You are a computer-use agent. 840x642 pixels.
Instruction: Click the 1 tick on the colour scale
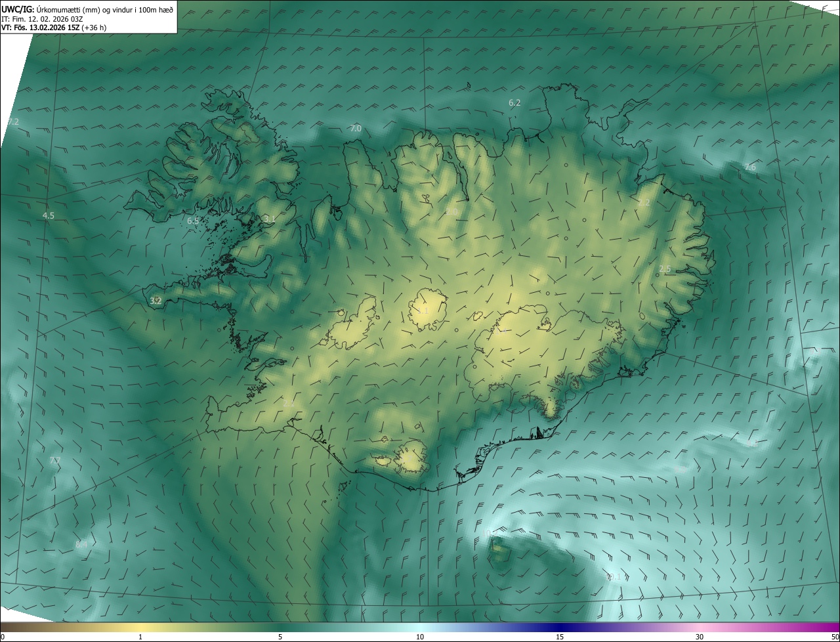(x=140, y=637)
